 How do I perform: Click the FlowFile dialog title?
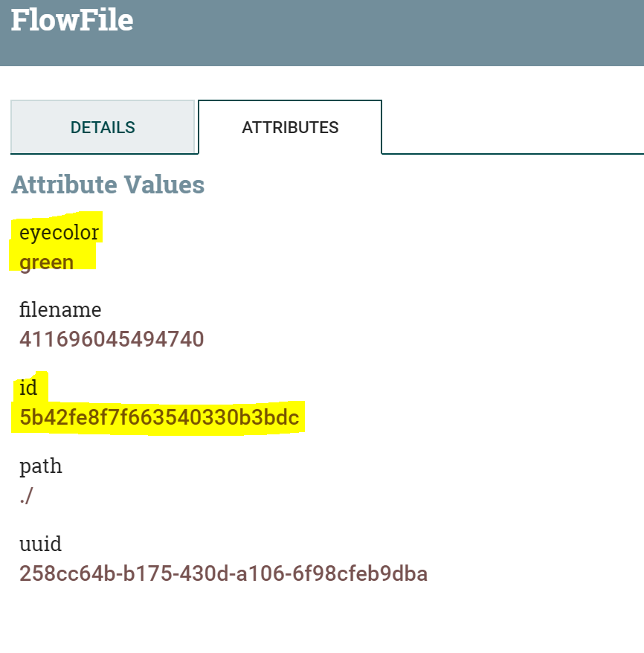pos(72,20)
